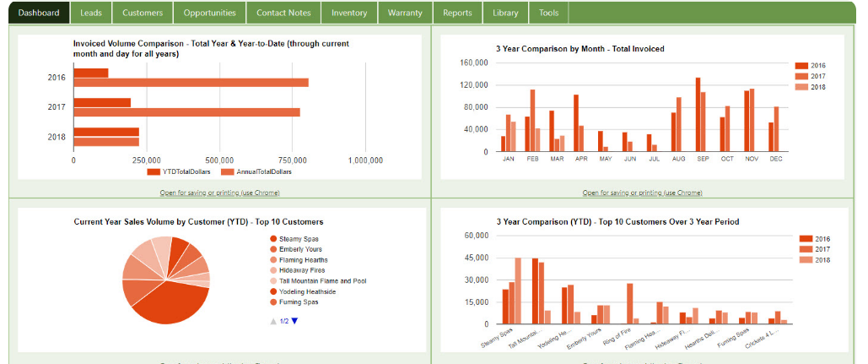Click the 2016 YTD bar
The image size is (868, 364).
click(x=91, y=73)
